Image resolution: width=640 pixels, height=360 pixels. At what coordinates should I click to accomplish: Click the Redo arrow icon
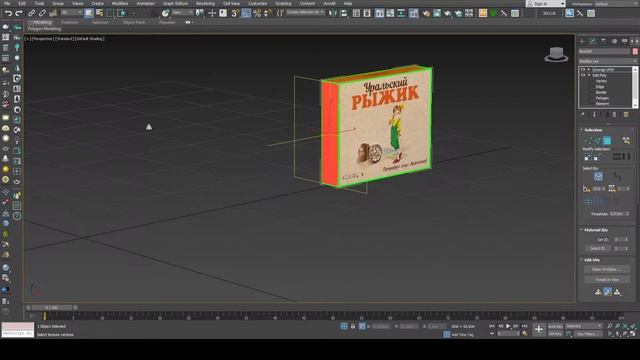[18, 13]
